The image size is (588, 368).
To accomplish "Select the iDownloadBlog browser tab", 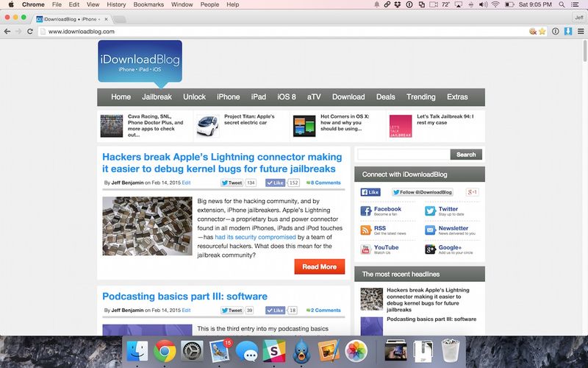I will click(x=71, y=19).
